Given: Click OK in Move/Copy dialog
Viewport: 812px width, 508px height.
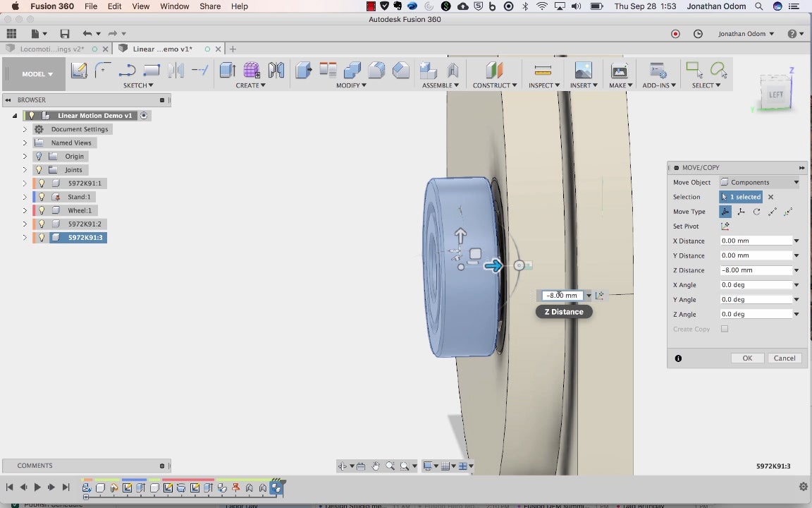Looking at the screenshot, I should [x=747, y=358].
